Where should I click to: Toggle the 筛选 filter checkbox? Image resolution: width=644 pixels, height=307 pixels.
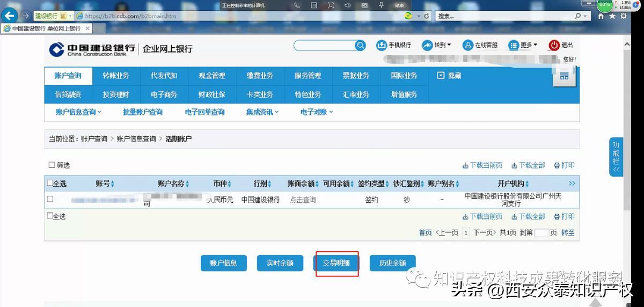point(52,165)
